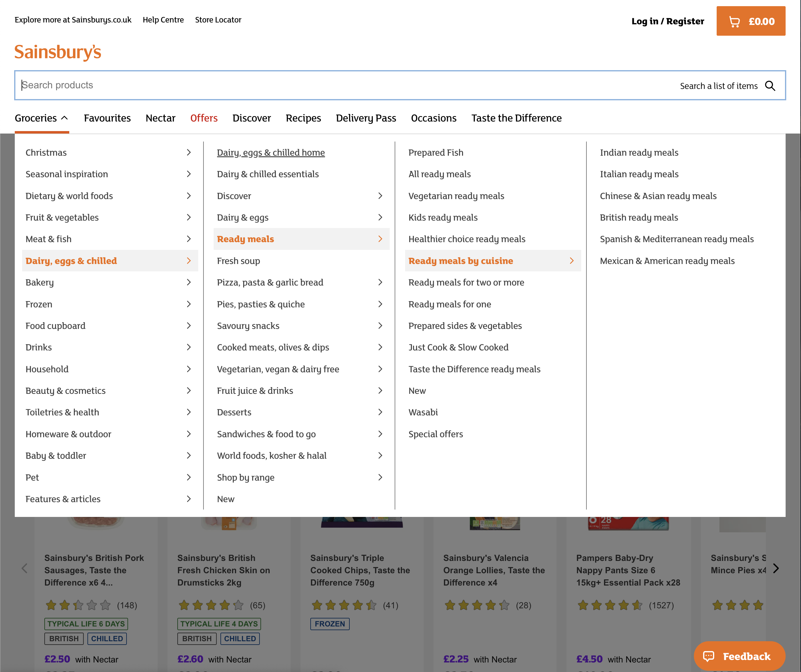Screen dimensions: 801x672
Task: Go back in the carousel with the left arrow
Action: [24, 568]
